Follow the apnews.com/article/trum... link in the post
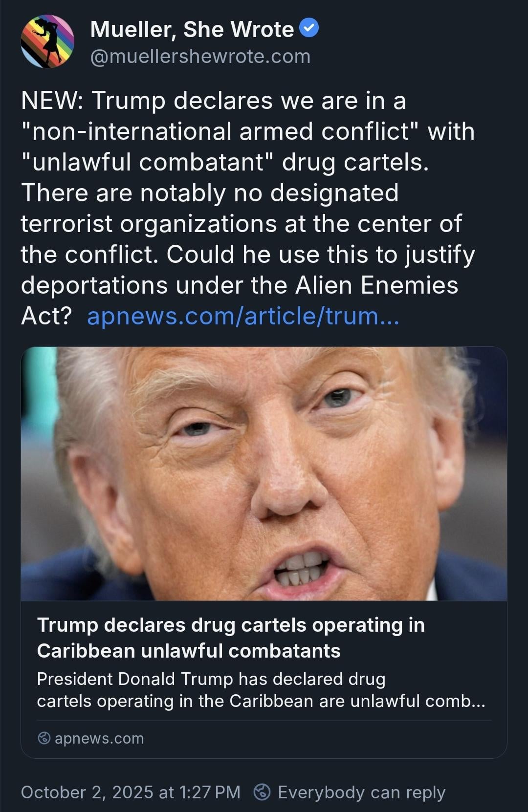Image resolution: width=528 pixels, height=812 pixels. pyautogui.click(x=243, y=316)
